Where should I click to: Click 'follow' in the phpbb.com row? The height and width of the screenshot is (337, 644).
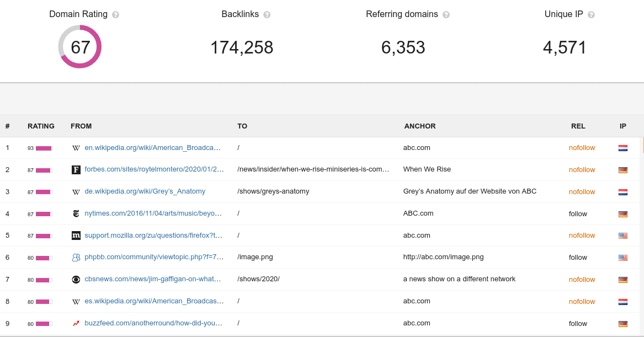pos(578,258)
